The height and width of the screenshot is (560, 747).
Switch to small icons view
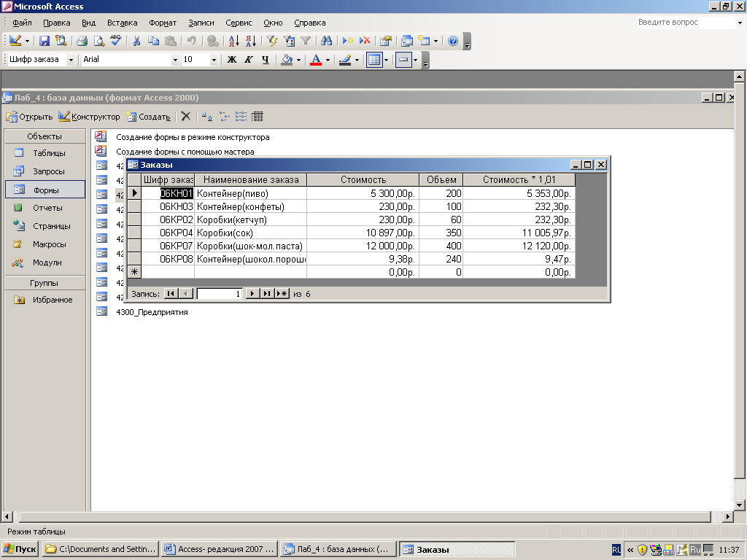(x=224, y=117)
